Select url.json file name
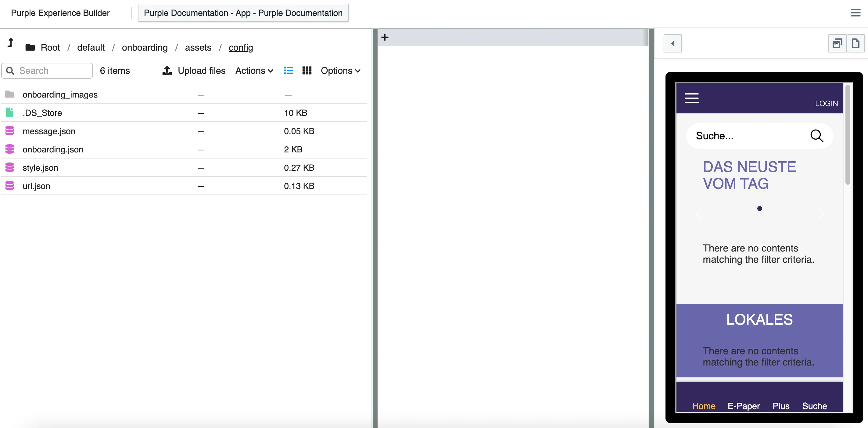This screenshot has height=428, width=868. pyautogui.click(x=36, y=186)
